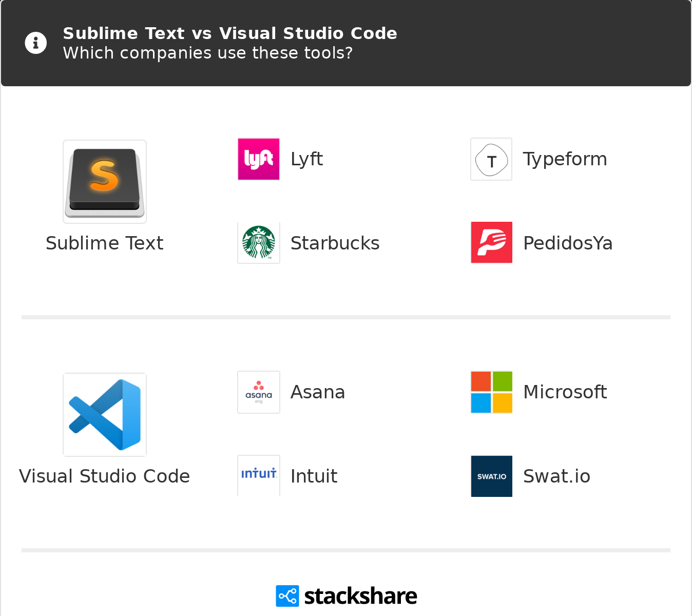Click the Swat.io dark logo

coord(491,476)
